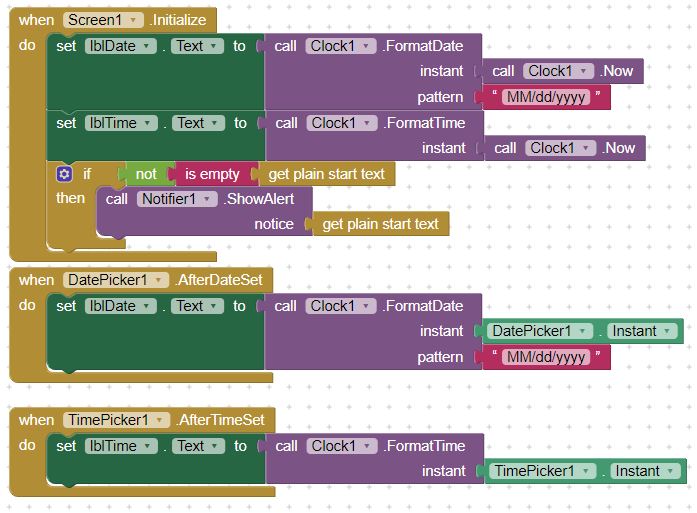Viewport: 697px width, 513px height.
Task: Click the MM/dd/yyyy pattern text in Screen1.Initialize
Action: coord(546,97)
